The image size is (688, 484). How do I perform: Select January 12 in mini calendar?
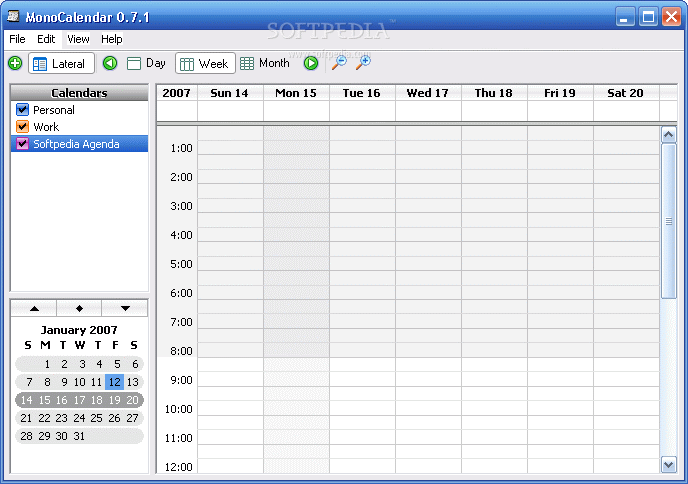point(115,382)
